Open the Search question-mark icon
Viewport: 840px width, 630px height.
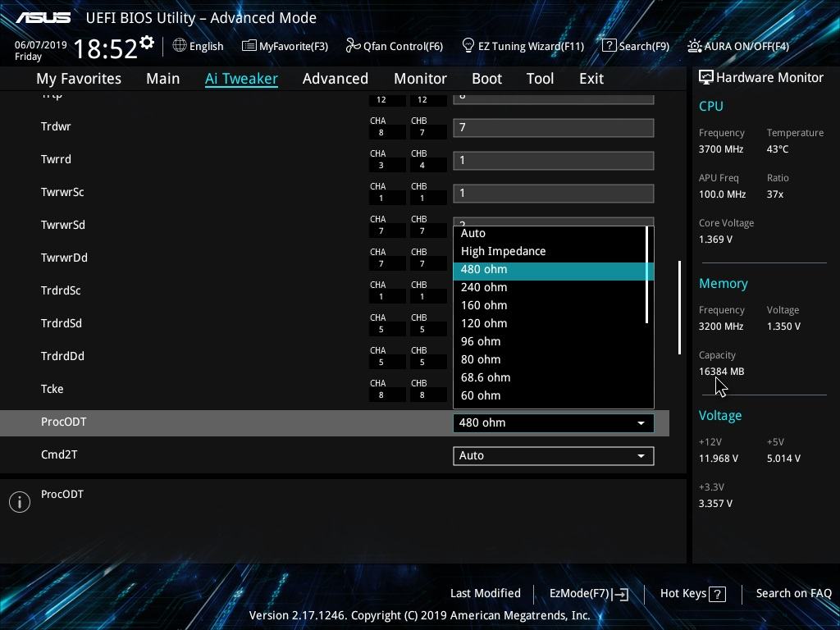coord(609,46)
